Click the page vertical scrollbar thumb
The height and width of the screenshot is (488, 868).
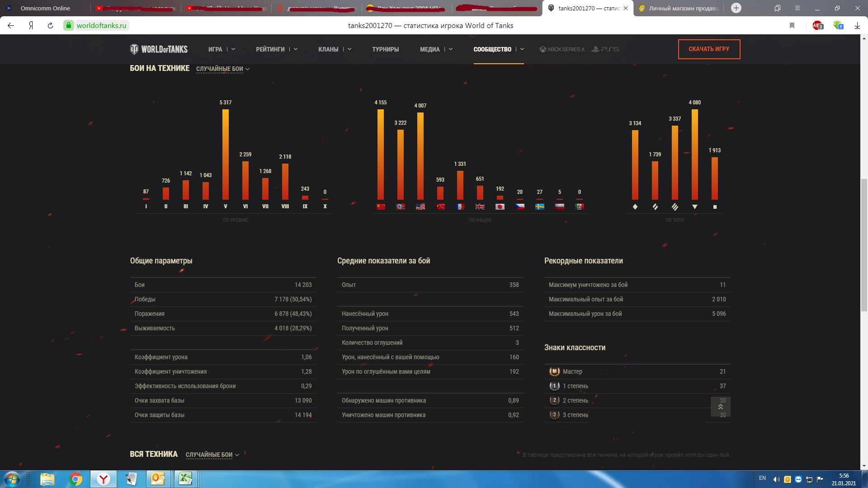click(x=864, y=245)
